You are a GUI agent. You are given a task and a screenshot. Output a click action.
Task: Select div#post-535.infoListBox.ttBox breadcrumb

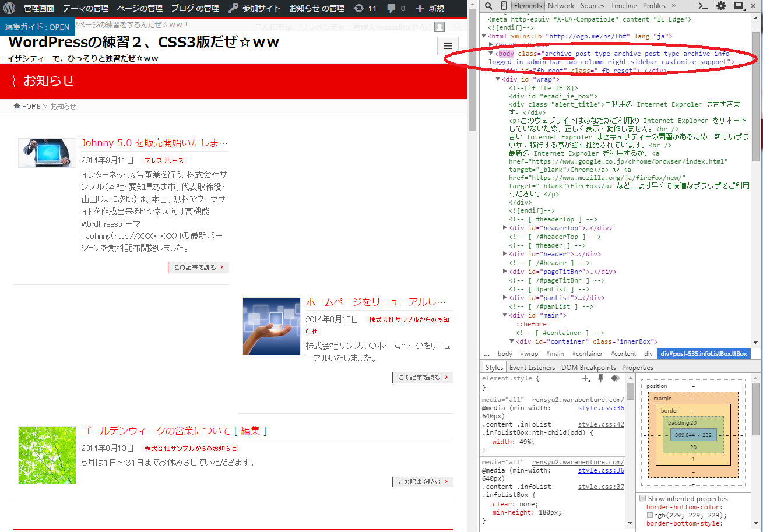(x=703, y=354)
